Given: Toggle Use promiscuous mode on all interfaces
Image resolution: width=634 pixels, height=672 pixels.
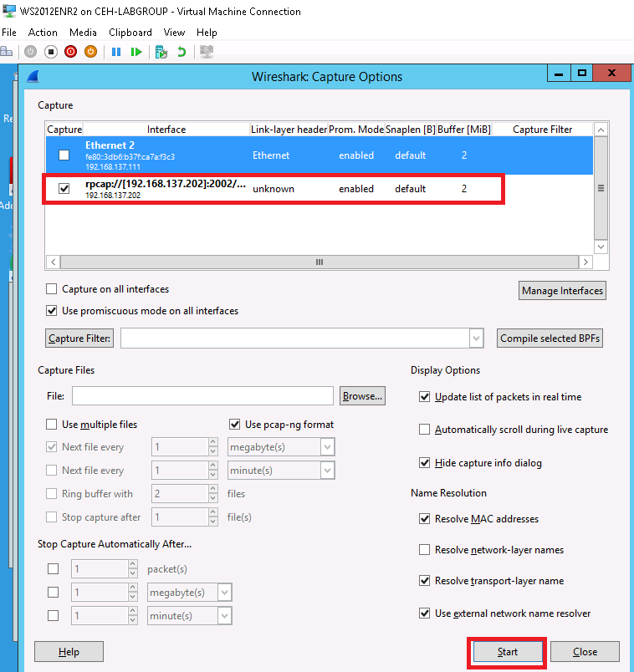Looking at the screenshot, I should (x=52, y=311).
